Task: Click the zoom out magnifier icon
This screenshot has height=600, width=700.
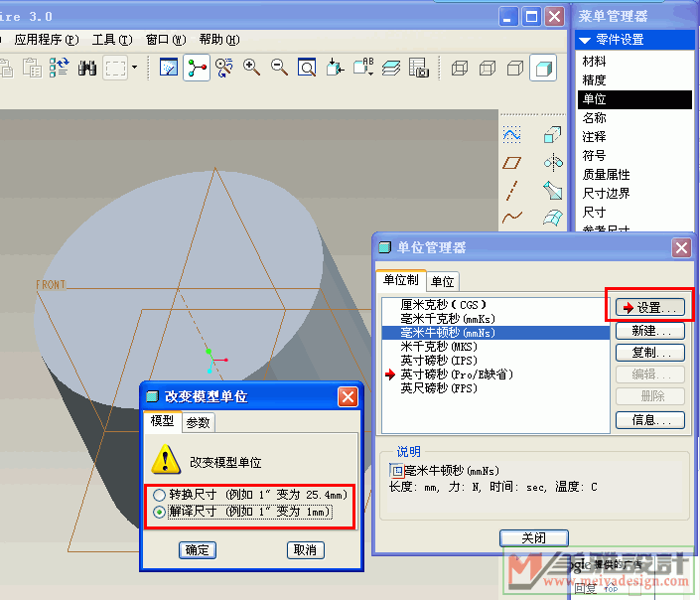Action: pos(280,68)
